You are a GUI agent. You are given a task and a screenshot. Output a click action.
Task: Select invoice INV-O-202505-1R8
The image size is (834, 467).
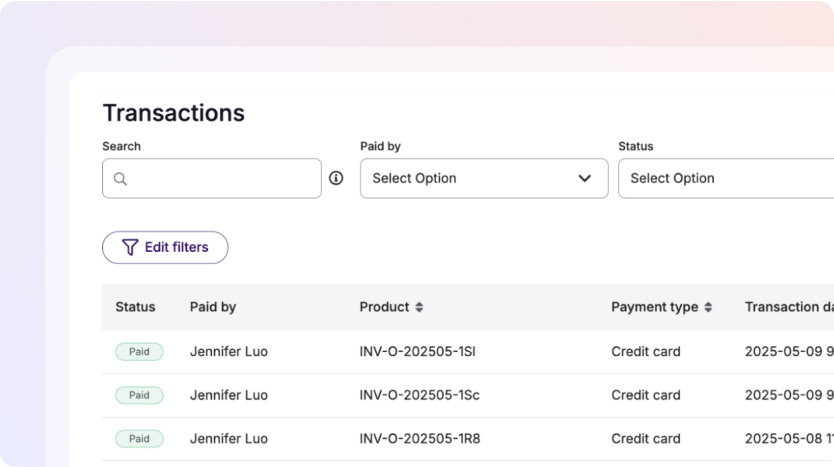[x=419, y=438]
